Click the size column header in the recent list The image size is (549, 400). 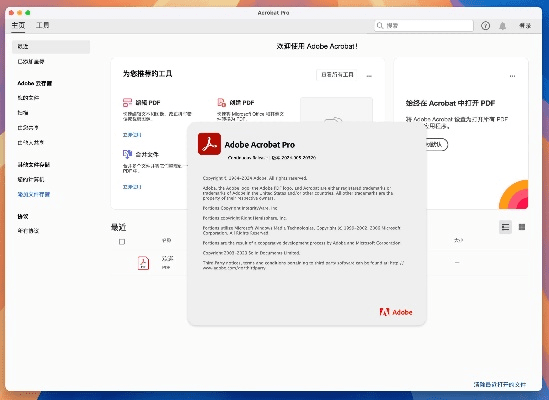(458, 240)
